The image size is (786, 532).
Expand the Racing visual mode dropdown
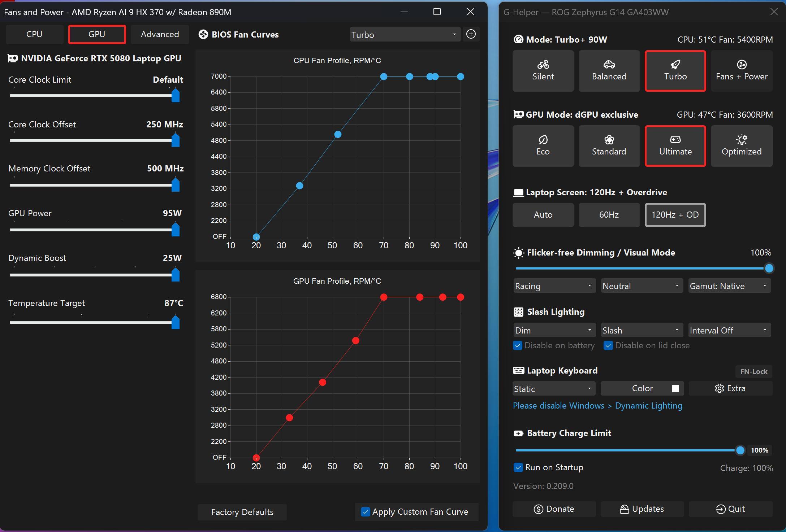point(554,286)
